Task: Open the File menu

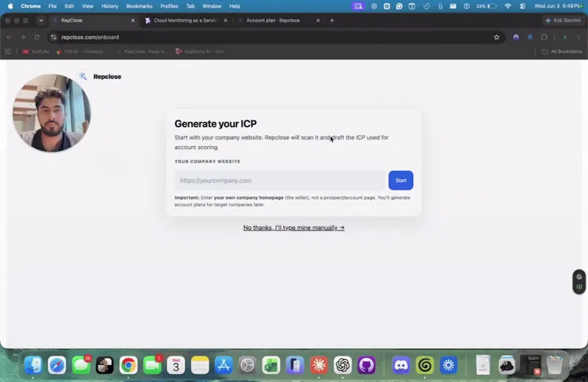Action: tap(52, 6)
